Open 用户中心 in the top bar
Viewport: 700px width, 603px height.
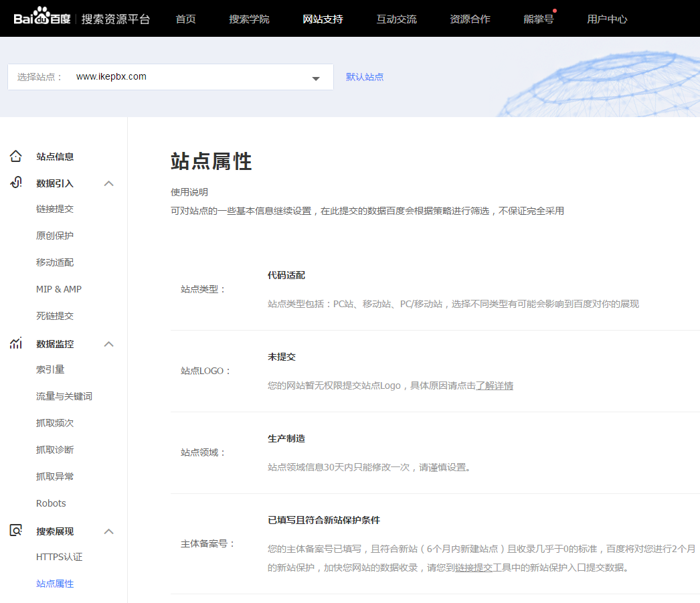pos(607,19)
